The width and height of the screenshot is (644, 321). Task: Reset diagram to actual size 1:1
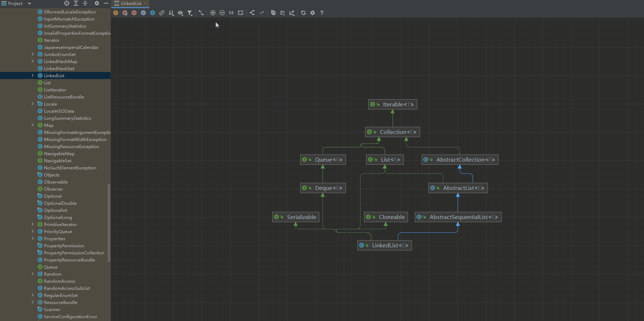click(231, 13)
